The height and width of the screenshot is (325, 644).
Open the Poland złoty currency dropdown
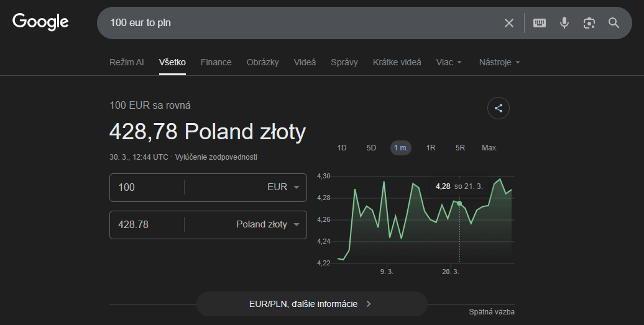[267, 224]
